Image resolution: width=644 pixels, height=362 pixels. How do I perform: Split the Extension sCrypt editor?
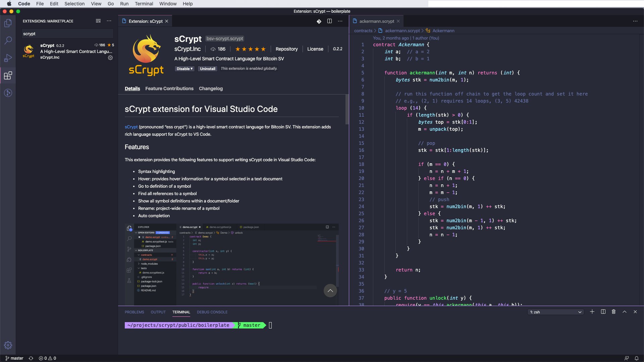[x=330, y=21]
